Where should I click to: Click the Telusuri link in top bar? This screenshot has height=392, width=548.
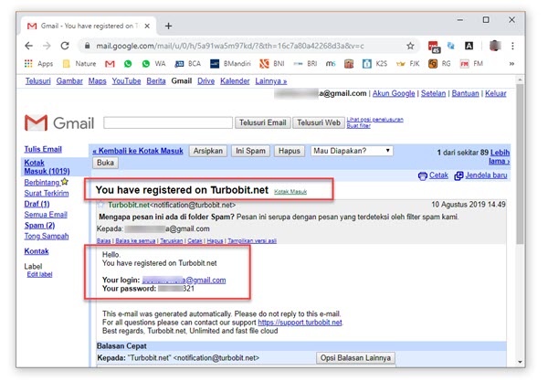click(37, 81)
